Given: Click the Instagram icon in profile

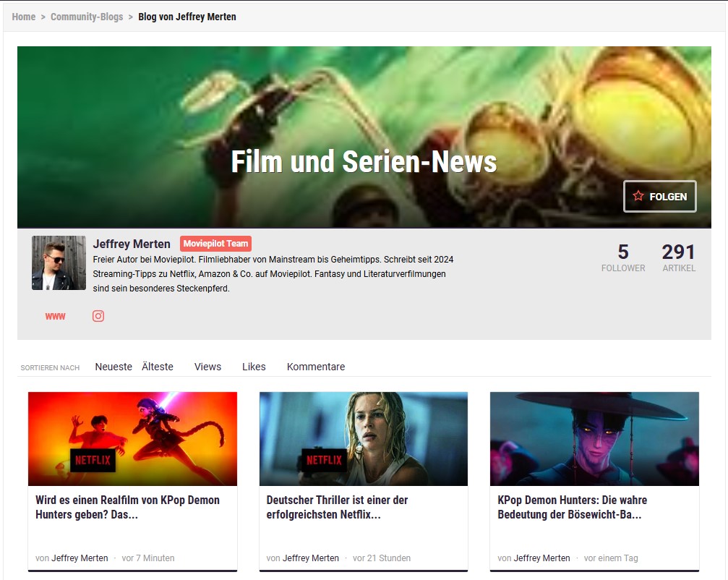Looking at the screenshot, I should [x=98, y=316].
